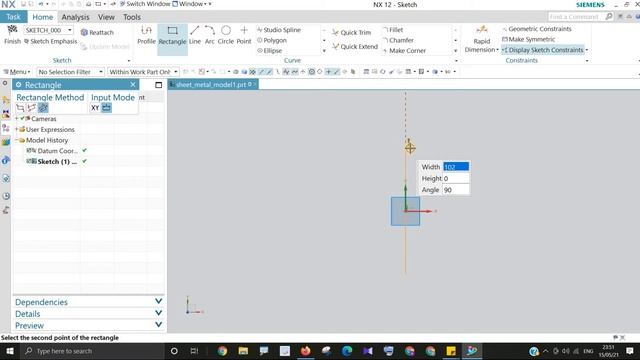The image size is (640, 360).
Task: Open Rapid Dimension dropdown arrow
Action: pos(497,50)
